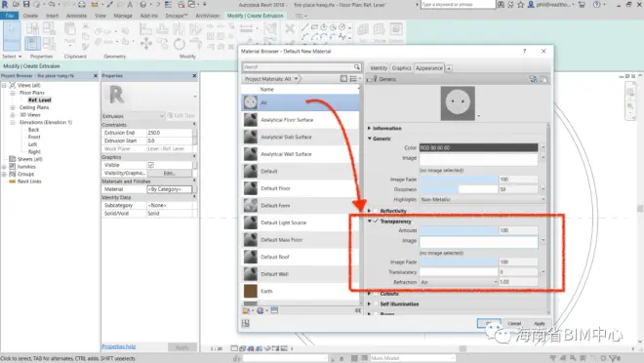This screenshot has height=363, width=644.
Task: Collapse the Transparency section arrow
Action: click(369, 221)
